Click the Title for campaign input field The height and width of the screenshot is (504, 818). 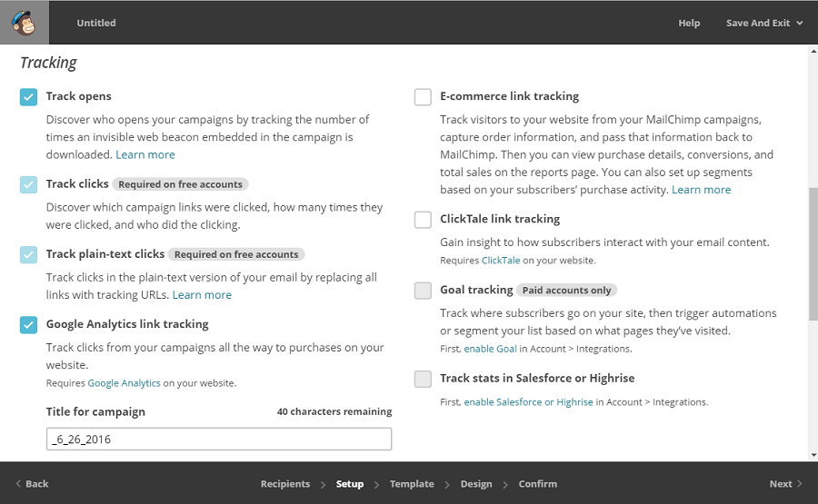click(219, 439)
